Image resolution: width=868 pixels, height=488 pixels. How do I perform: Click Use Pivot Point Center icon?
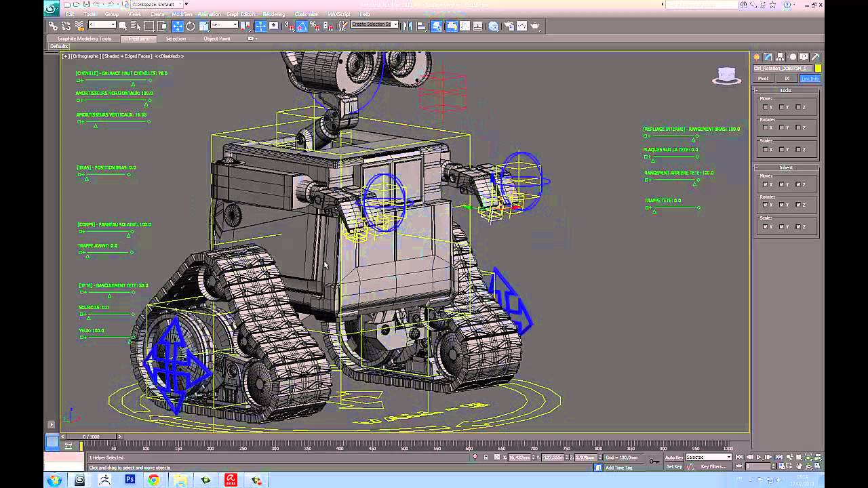pos(245,26)
